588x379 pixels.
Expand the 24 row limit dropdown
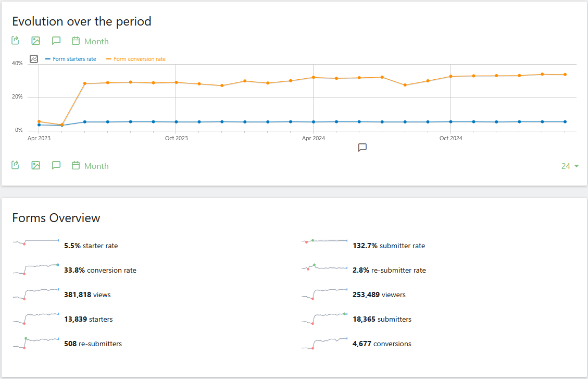click(x=570, y=166)
